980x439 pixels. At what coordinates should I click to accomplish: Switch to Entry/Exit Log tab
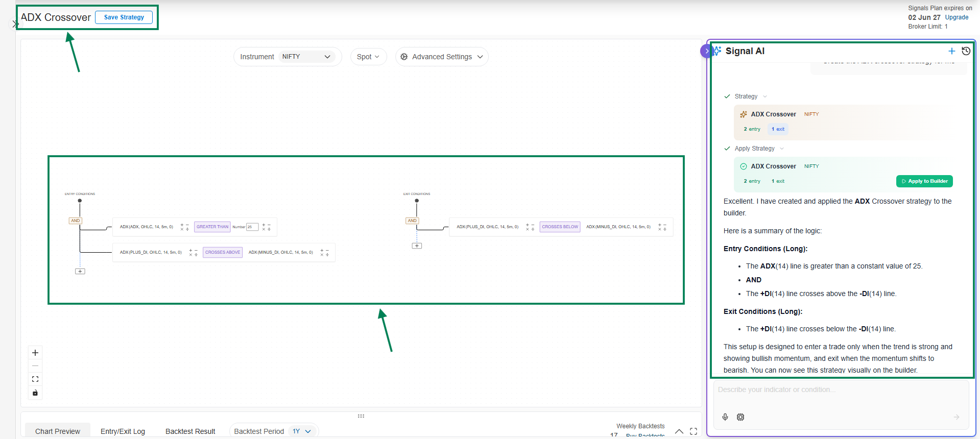[123, 431]
